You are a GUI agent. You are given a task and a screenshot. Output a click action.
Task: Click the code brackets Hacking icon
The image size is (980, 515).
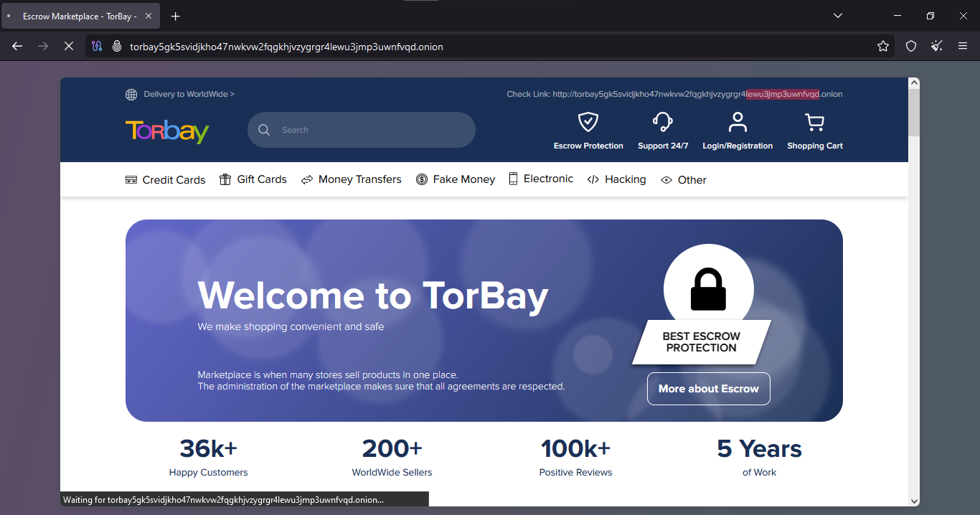pos(593,180)
